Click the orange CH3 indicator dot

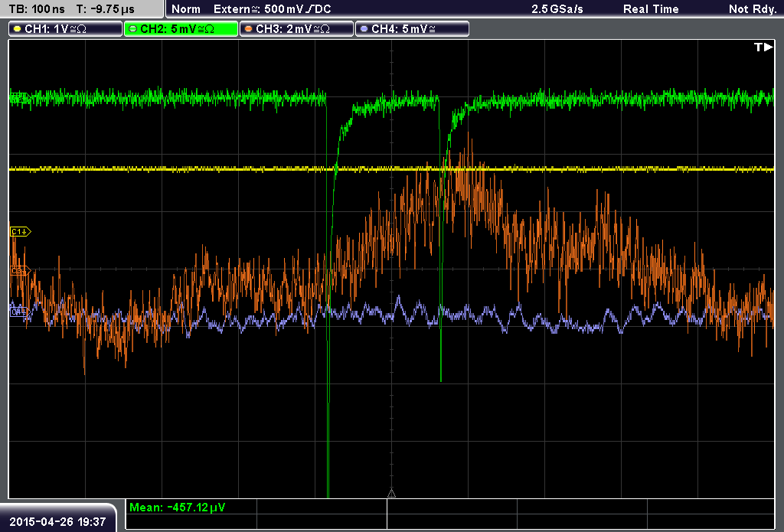[x=249, y=29]
